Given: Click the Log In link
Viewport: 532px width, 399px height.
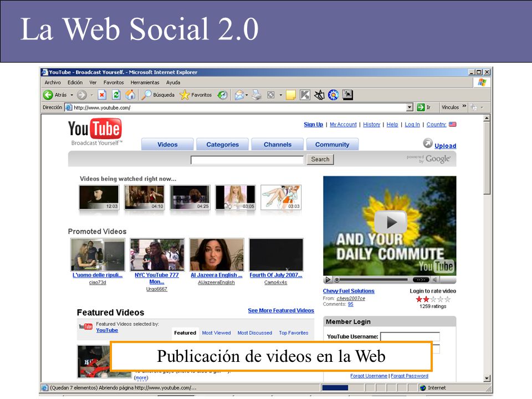Looking at the screenshot, I should click(412, 125).
